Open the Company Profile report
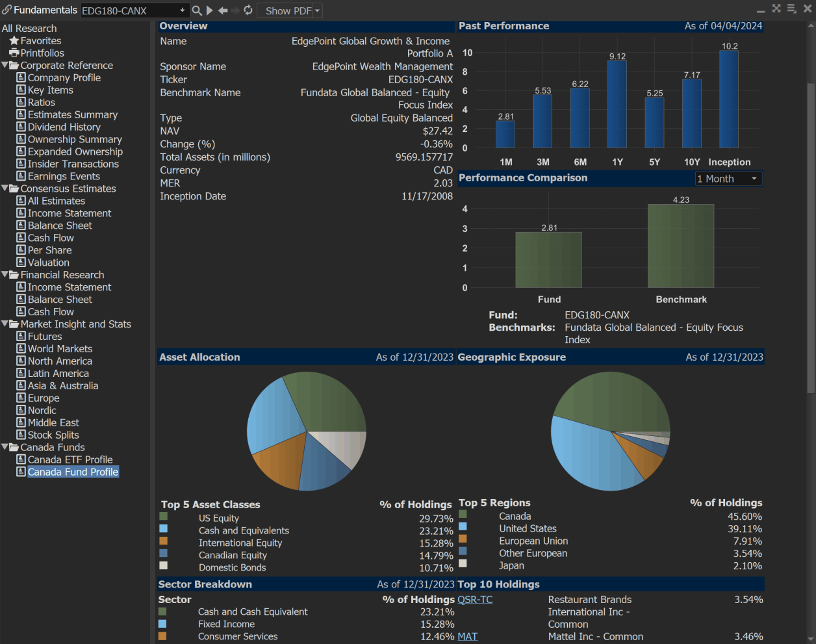The image size is (816, 644). point(64,77)
